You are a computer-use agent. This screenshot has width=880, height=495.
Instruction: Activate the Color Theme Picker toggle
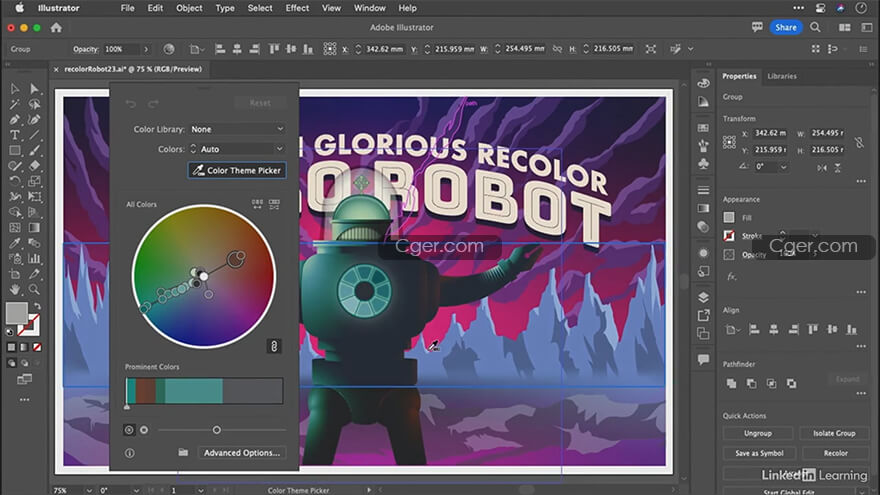pyautogui.click(x=237, y=170)
